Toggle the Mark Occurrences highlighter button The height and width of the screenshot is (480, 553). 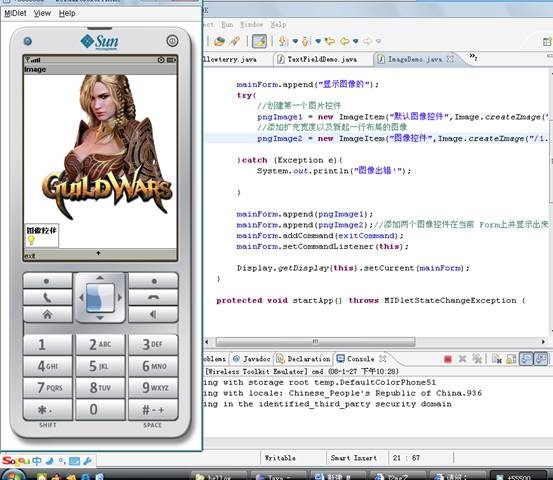tap(259, 41)
